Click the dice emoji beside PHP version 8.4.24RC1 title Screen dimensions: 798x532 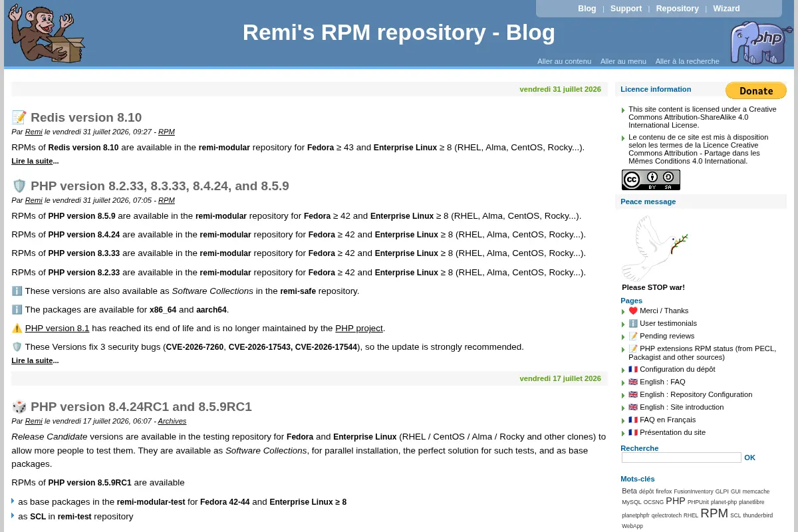[19, 407]
